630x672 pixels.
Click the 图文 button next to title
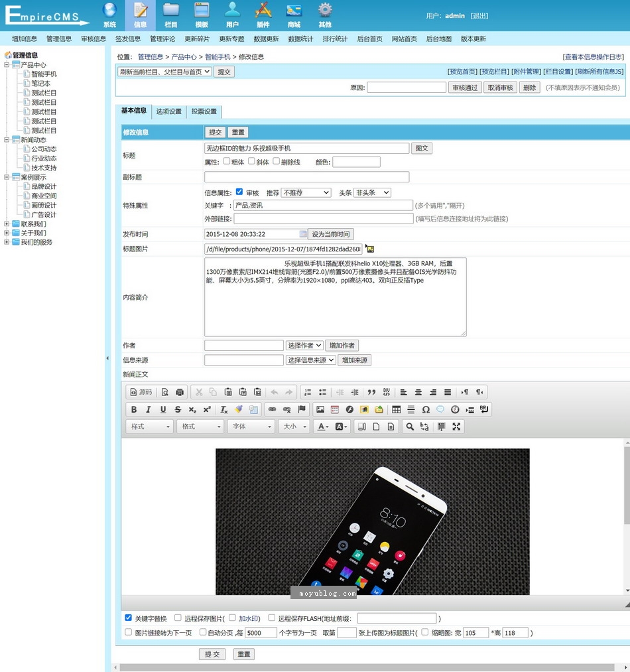(422, 149)
